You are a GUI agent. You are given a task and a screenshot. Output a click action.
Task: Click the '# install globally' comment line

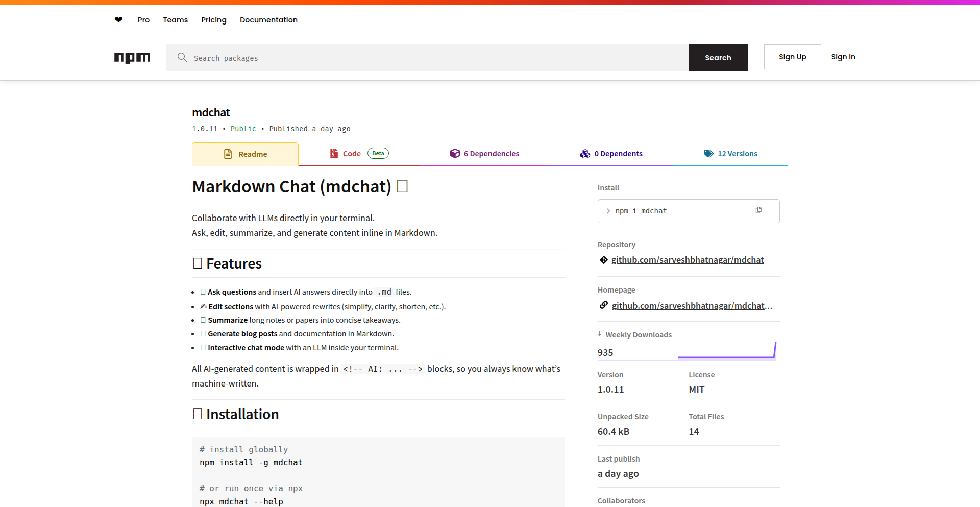(x=243, y=449)
